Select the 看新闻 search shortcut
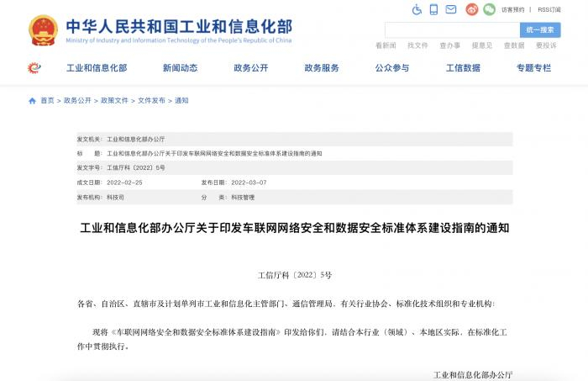 point(386,45)
